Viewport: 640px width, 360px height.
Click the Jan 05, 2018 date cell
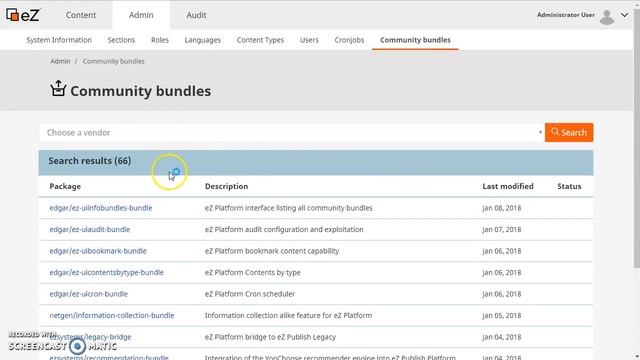502,316
